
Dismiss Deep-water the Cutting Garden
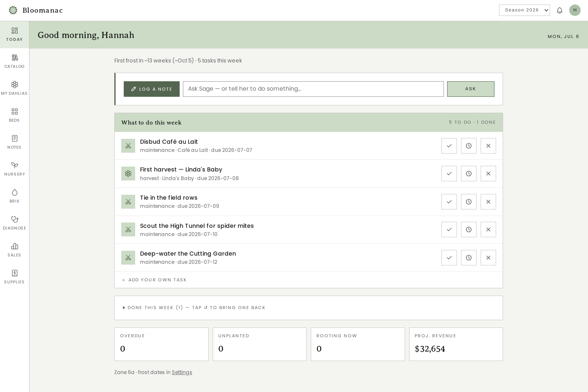tap(488, 258)
